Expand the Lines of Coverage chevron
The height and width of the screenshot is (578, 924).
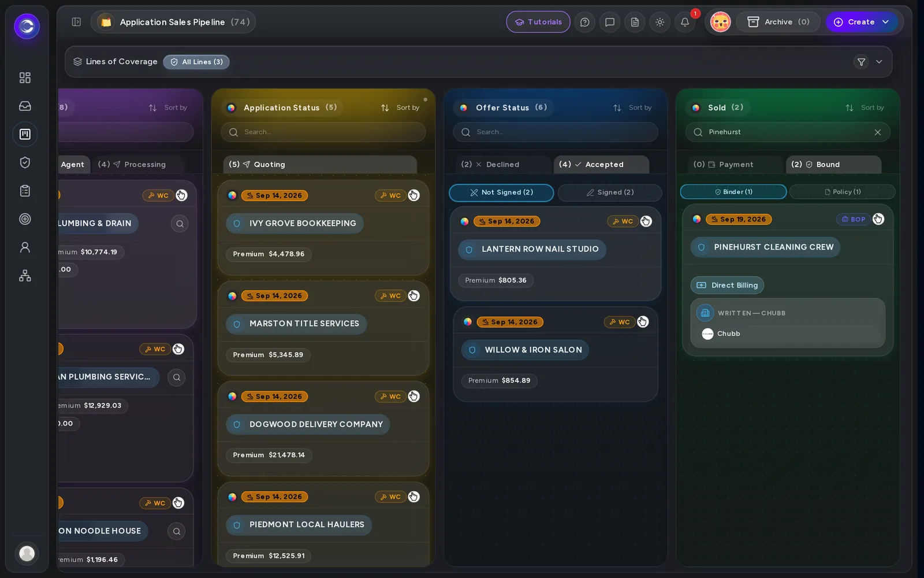(879, 62)
